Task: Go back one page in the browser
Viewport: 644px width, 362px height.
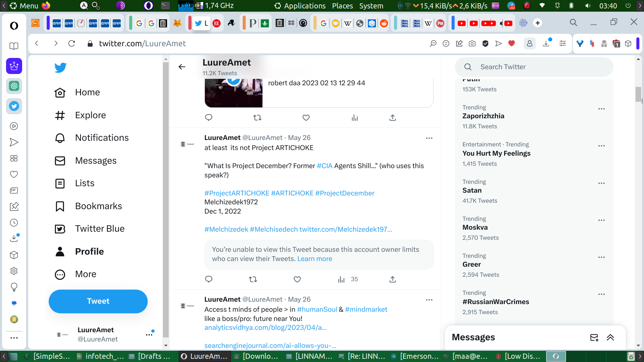Action: pyautogui.click(x=37, y=43)
